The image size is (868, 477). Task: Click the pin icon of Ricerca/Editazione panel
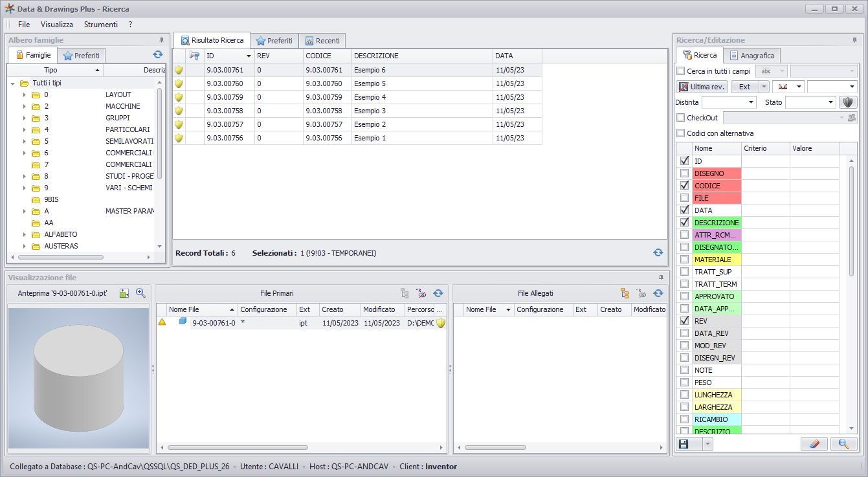pyautogui.click(x=854, y=40)
